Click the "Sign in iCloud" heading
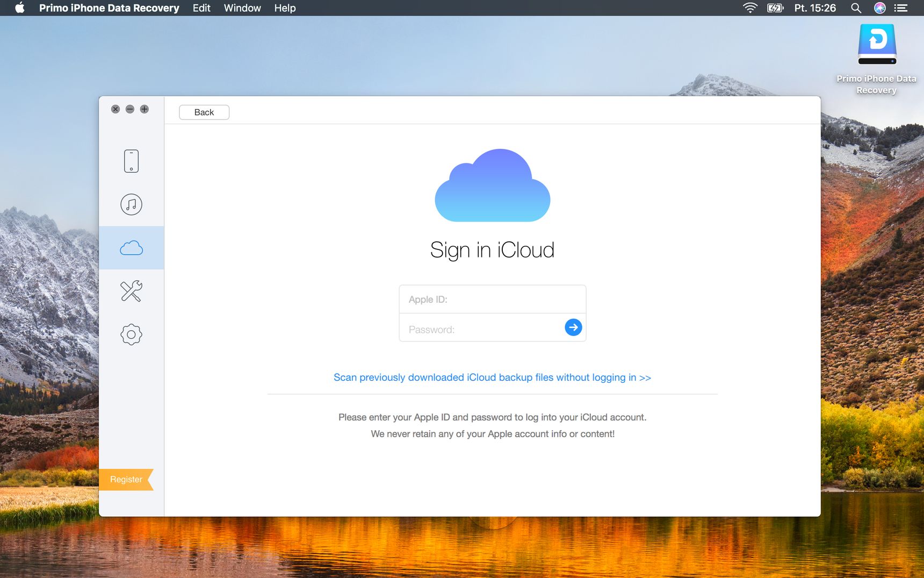The width and height of the screenshot is (924, 578). (493, 250)
